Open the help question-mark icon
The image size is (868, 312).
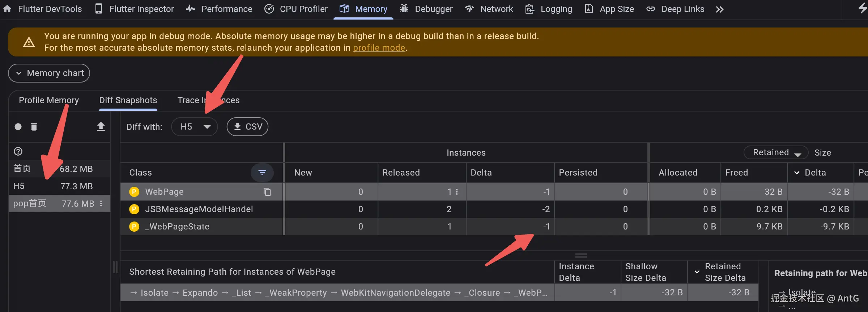[x=18, y=151]
